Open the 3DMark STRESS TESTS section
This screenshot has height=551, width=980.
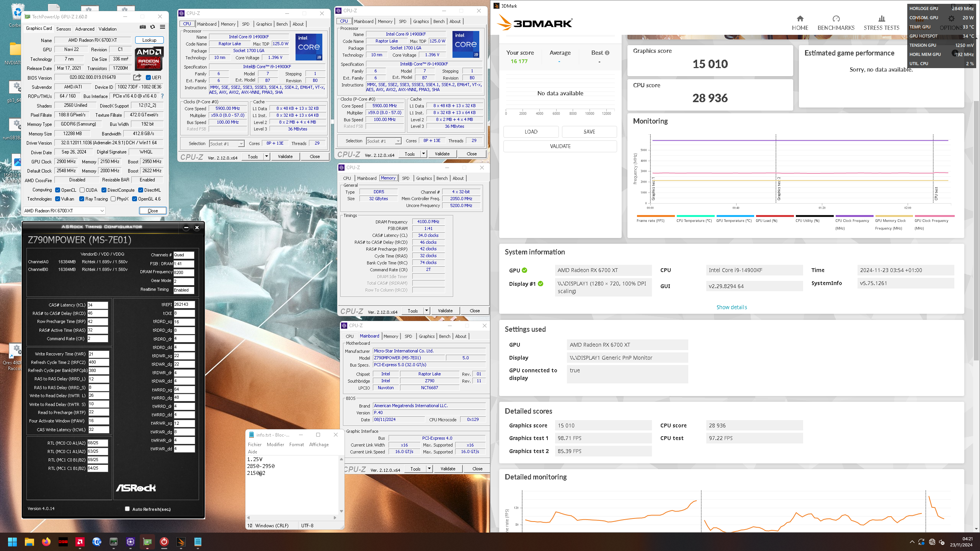point(881,23)
